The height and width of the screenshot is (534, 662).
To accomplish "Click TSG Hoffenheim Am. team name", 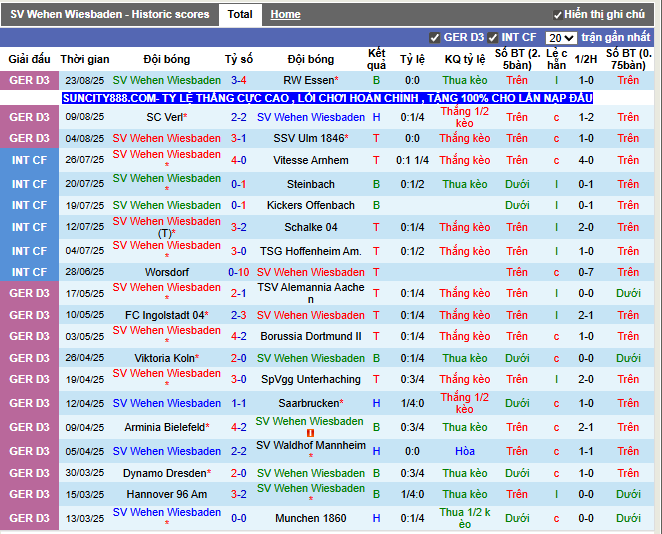I will click(x=311, y=251).
